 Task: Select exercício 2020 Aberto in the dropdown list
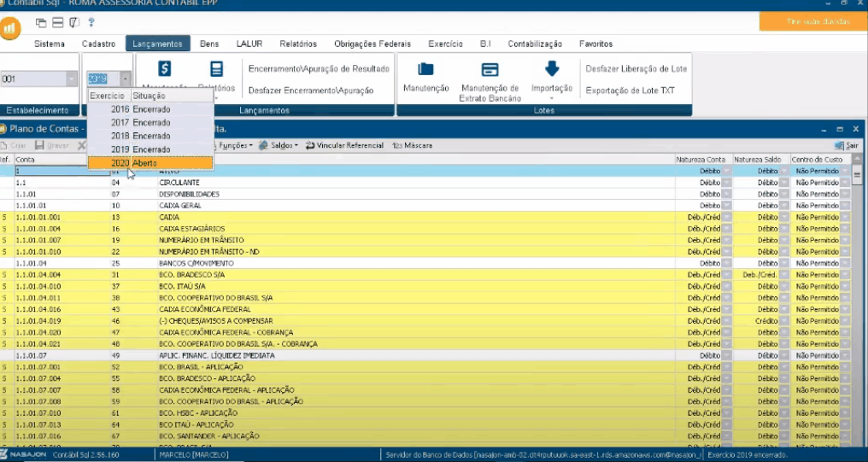coord(150,163)
